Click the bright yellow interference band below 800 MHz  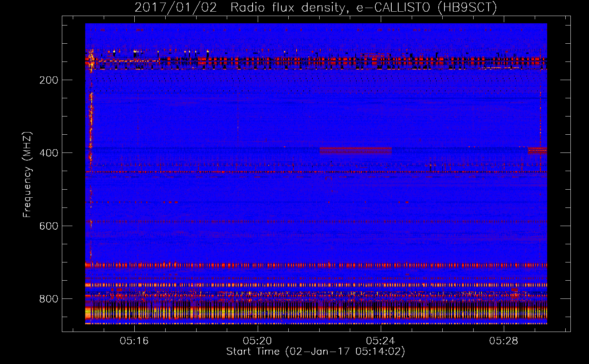(x=316, y=312)
